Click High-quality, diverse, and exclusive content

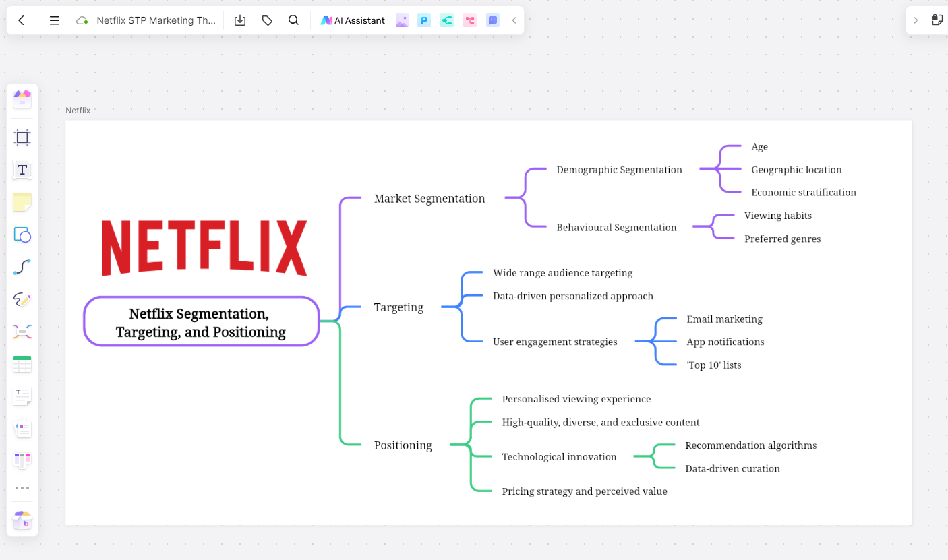pyautogui.click(x=601, y=423)
